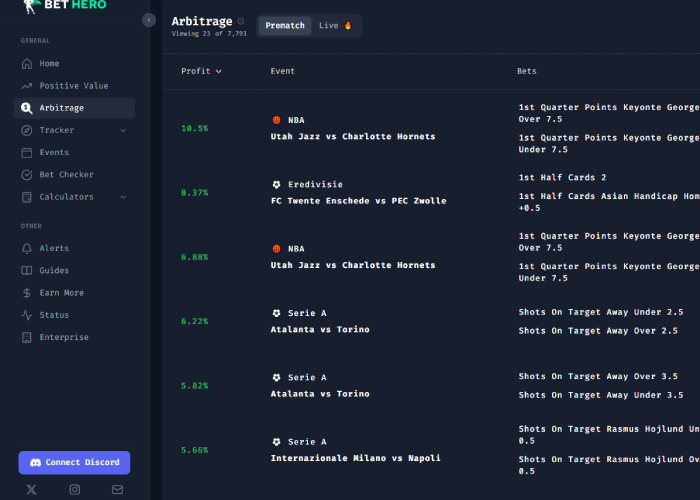The image size is (700, 500).
Task: Click the Status pulse icon
Action: tap(27, 315)
